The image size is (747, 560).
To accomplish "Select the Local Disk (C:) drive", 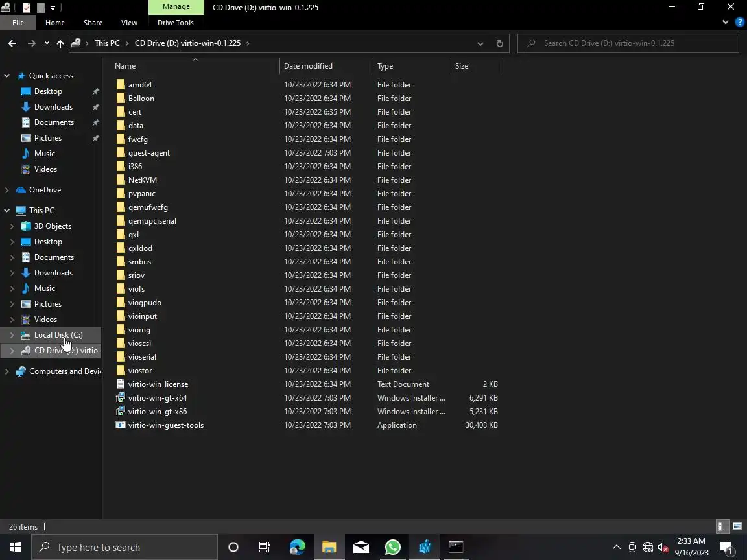I will (58, 335).
